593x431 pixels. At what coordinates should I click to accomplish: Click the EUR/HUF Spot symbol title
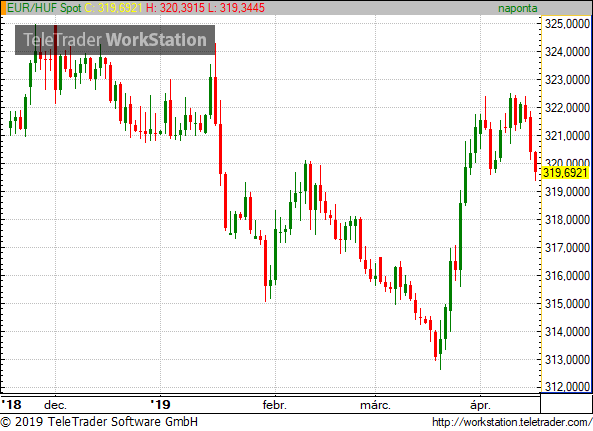(44, 8)
